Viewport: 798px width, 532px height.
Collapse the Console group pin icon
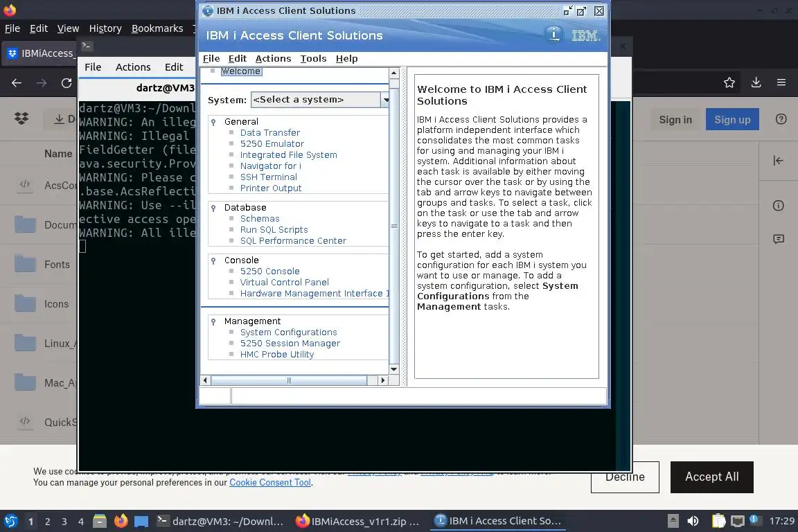point(213,260)
